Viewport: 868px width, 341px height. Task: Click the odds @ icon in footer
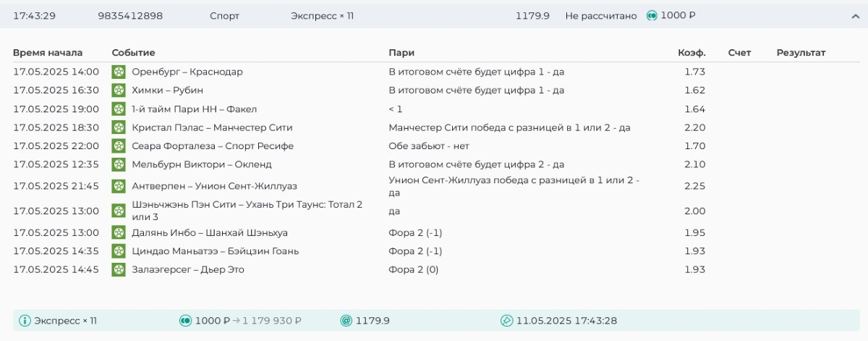[x=346, y=321]
